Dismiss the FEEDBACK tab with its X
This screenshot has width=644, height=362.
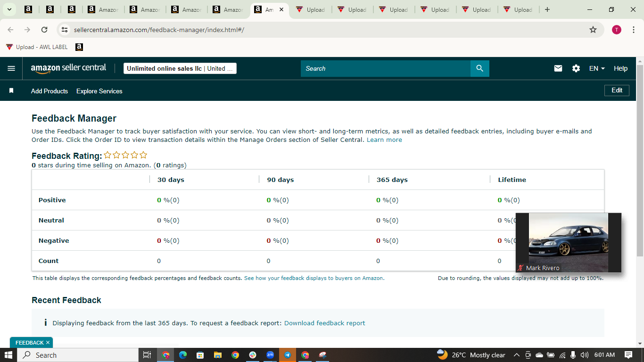coord(48,343)
